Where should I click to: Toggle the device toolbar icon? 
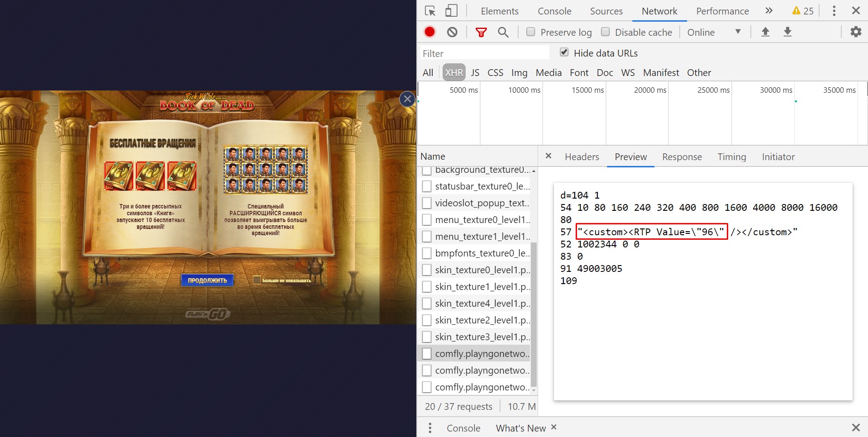coord(451,11)
